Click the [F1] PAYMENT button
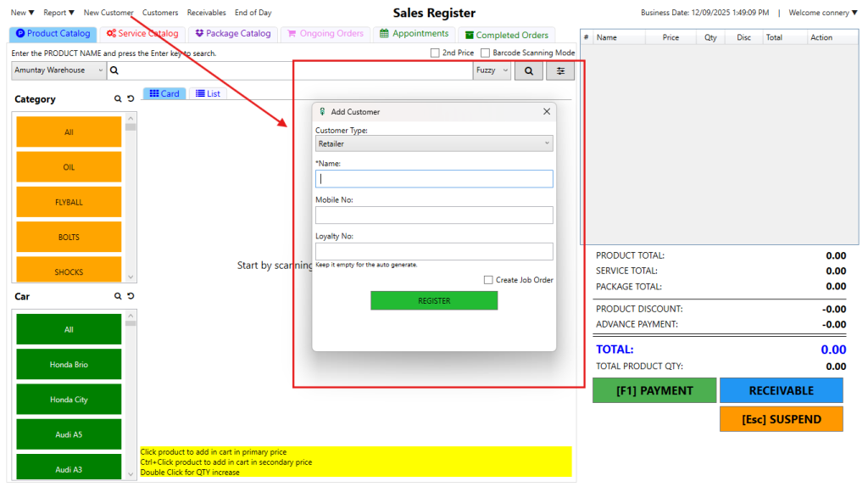The height and width of the screenshot is (487, 868). pyautogui.click(x=654, y=391)
